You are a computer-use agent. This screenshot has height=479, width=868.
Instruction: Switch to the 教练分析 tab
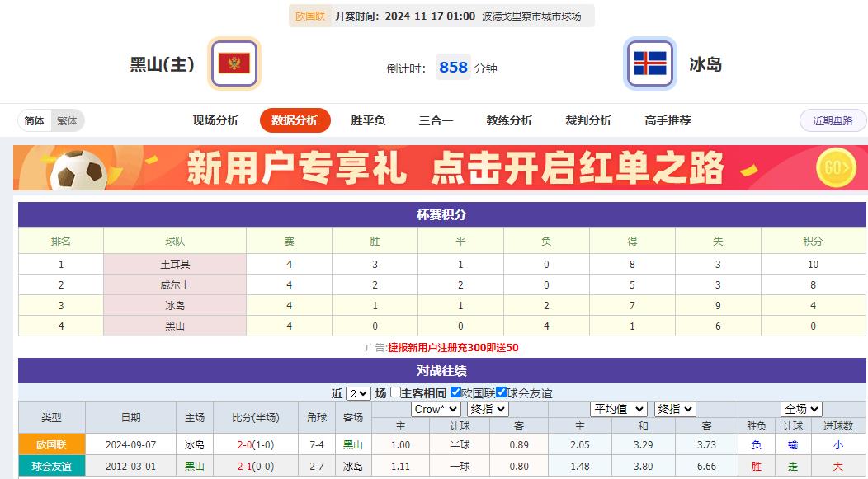point(510,120)
